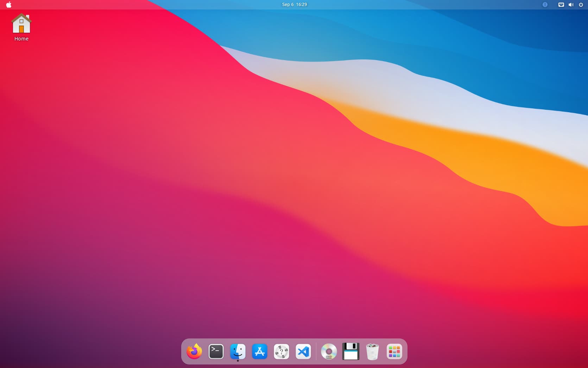Click the DVD disc icon
Viewport: 588px width, 368px height.
tap(329, 351)
